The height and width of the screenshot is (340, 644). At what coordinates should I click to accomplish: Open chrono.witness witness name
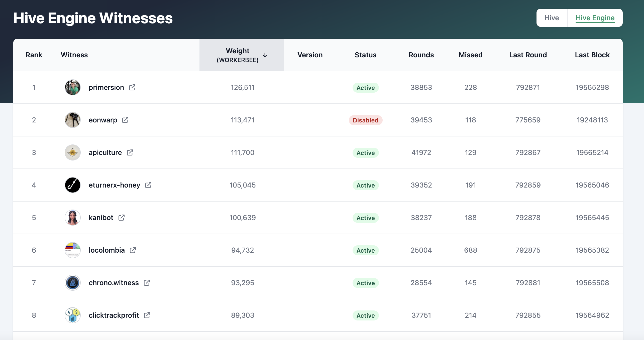point(114,283)
